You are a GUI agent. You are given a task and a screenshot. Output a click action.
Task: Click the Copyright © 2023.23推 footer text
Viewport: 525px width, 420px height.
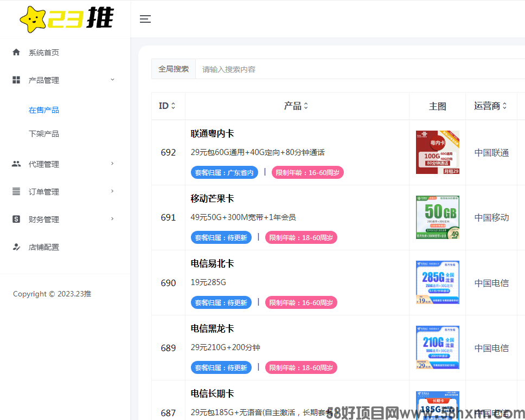52,294
